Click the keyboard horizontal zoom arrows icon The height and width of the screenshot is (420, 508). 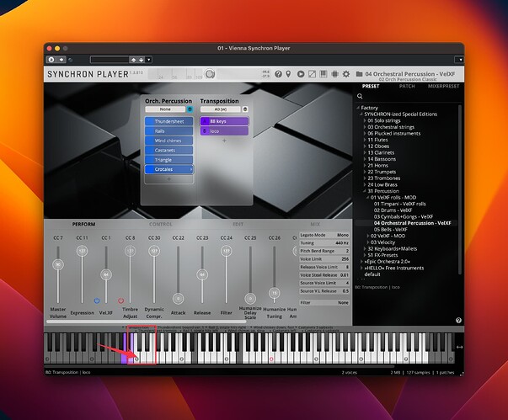459,347
